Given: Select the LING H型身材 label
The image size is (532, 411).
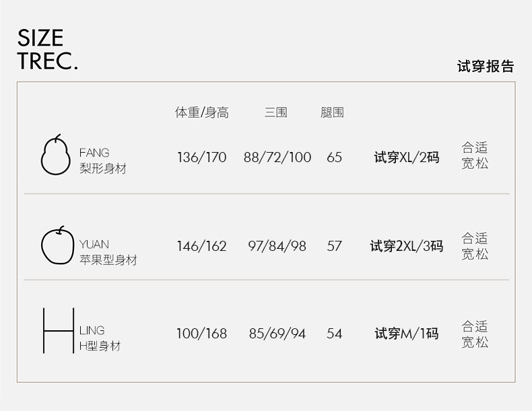Looking at the screenshot, I should pos(100,338).
